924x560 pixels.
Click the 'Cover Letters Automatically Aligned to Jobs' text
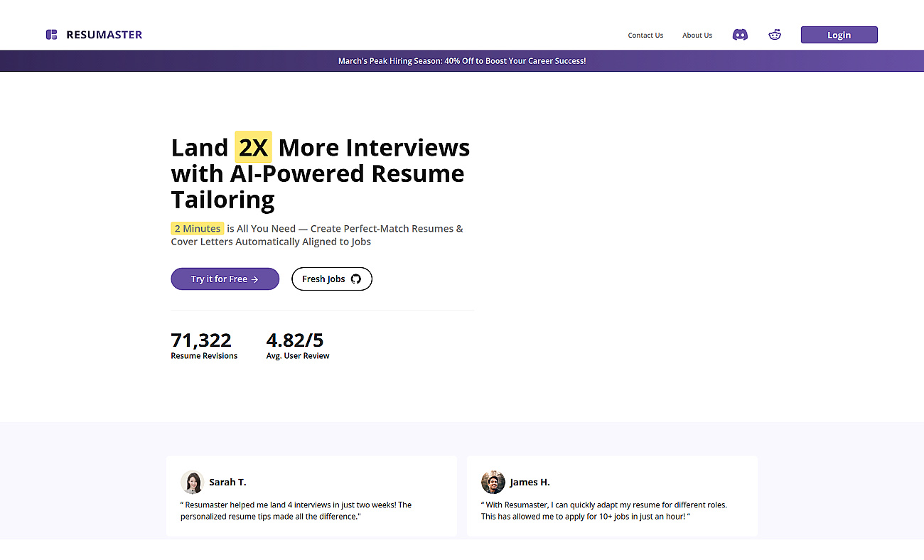[x=271, y=242]
